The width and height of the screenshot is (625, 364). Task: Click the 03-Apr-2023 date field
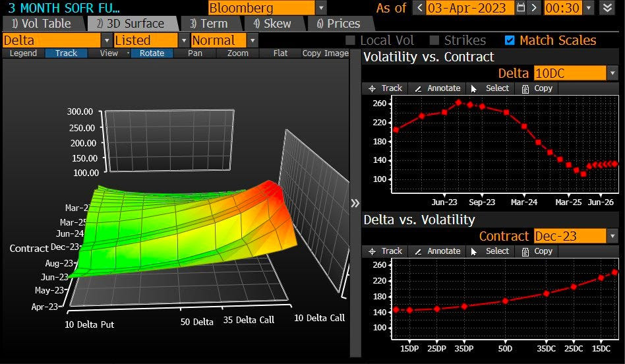tap(470, 8)
